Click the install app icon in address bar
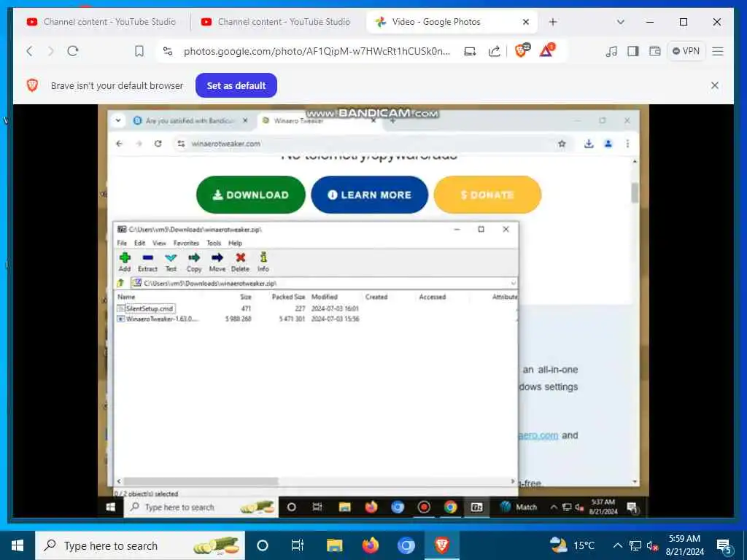The height and width of the screenshot is (560, 747). click(x=471, y=51)
